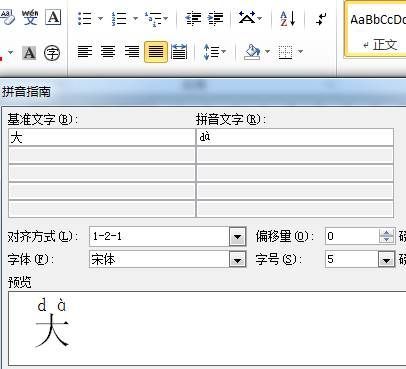Click the 偏移量(O) label
Image resolution: width=406 pixels, height=369 pixels.
[285, 237]
